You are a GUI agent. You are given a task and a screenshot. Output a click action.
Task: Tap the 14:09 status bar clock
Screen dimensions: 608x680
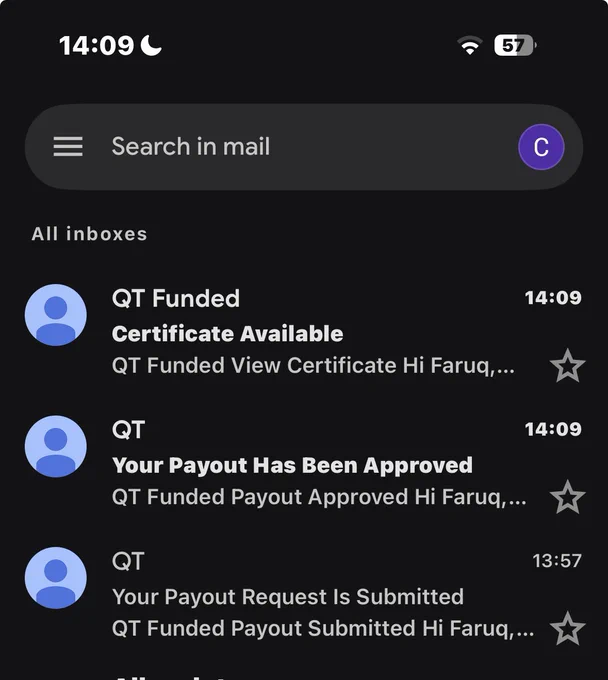pyautogui.click(x=96, y=46)
